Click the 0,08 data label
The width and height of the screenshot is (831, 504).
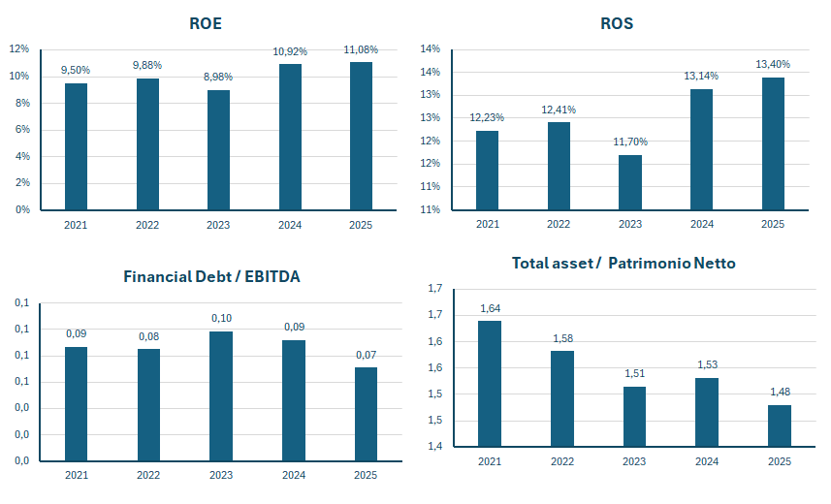(149, 336)
